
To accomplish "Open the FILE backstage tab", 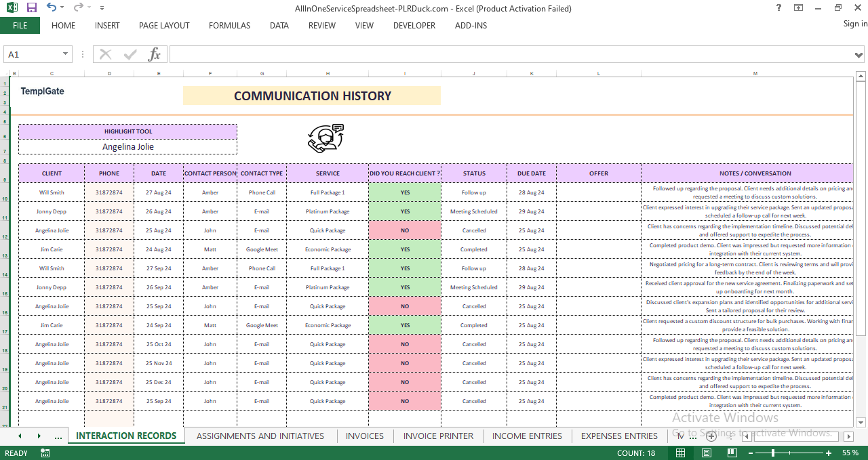I will point(20,26).
